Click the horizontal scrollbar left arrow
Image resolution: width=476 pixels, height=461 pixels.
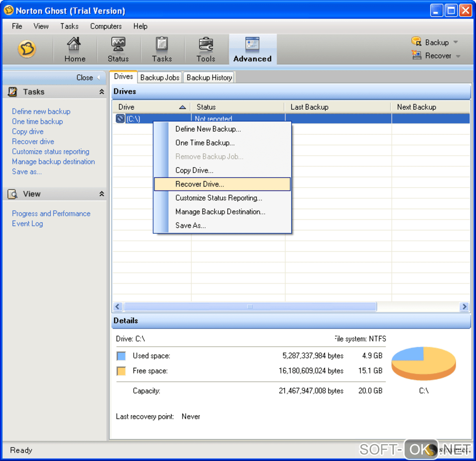click(x=118, y=307)
